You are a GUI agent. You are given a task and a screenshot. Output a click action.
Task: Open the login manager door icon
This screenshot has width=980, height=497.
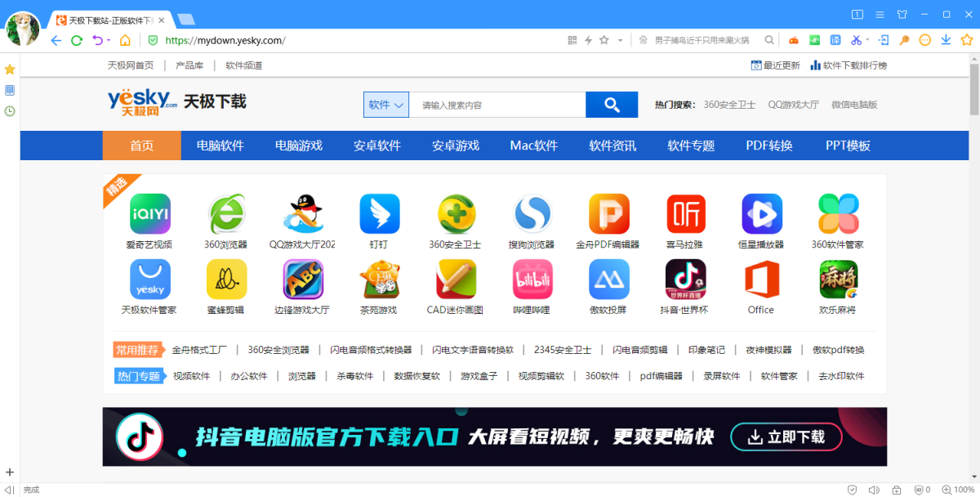(x=884, y=40)
